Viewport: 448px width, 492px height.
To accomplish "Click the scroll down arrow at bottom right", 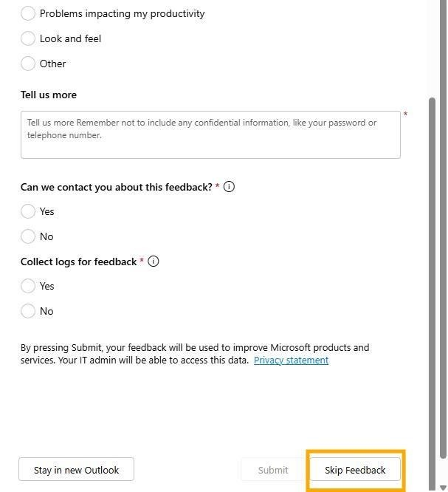I will pos(443,488).
